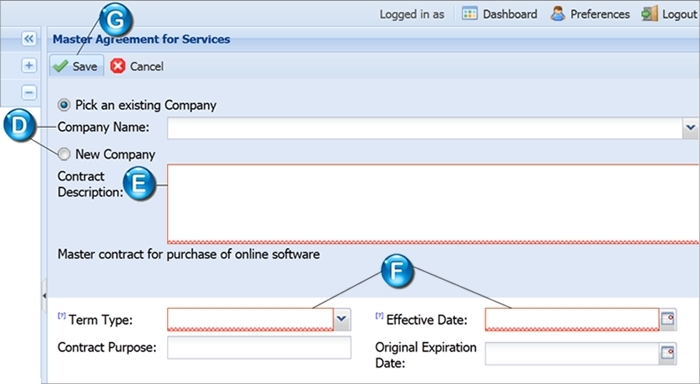Click the minus icon in left sidebar

(x=29, y=92)
